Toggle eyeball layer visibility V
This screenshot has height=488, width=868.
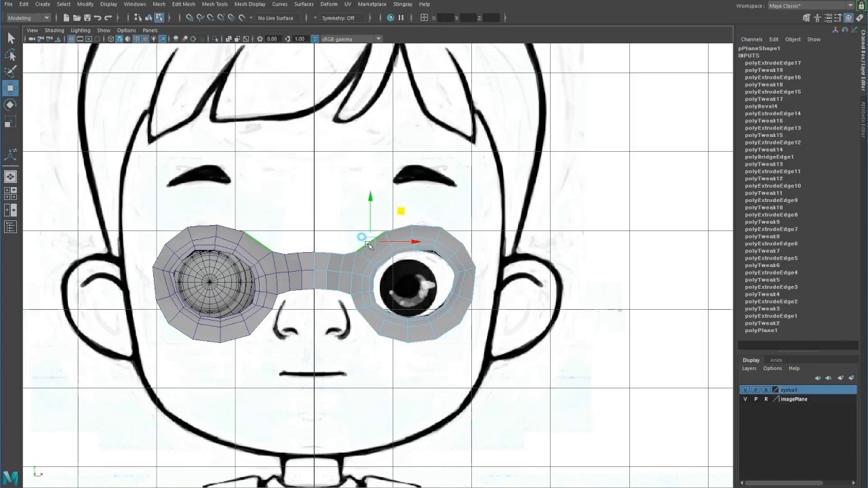coord(745,390)
